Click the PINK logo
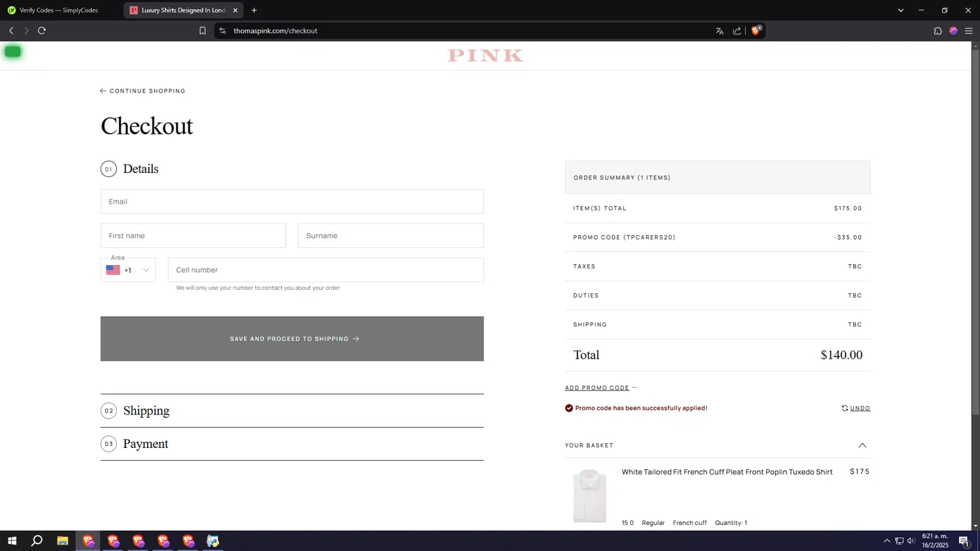 (x=485, y=56)
